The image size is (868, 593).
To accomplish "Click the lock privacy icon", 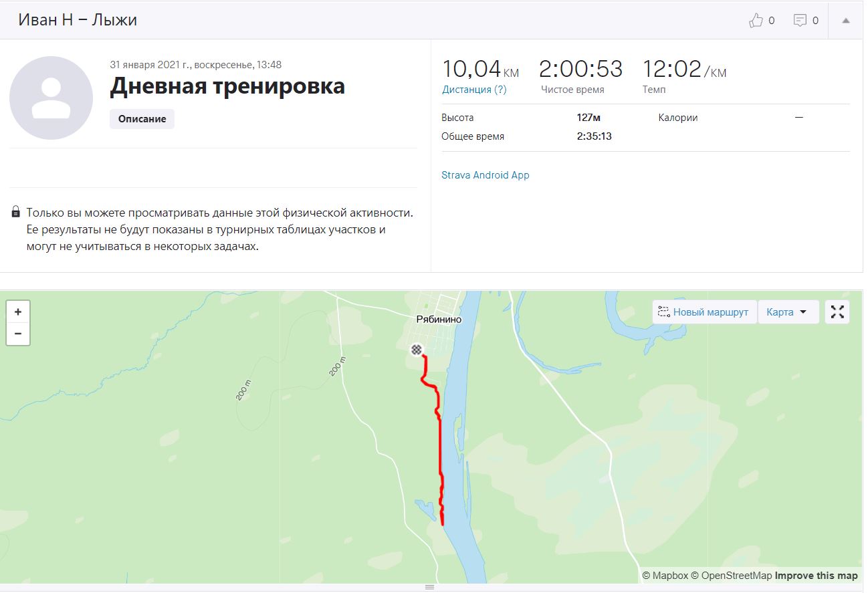I will coord(15,213).
